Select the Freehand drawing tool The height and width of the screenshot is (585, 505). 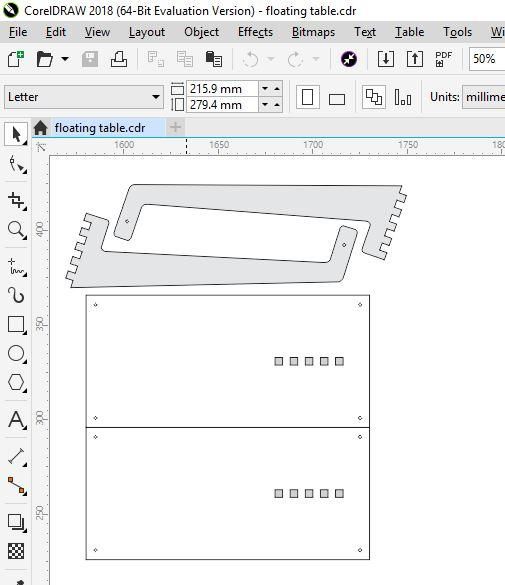[16, 266]
